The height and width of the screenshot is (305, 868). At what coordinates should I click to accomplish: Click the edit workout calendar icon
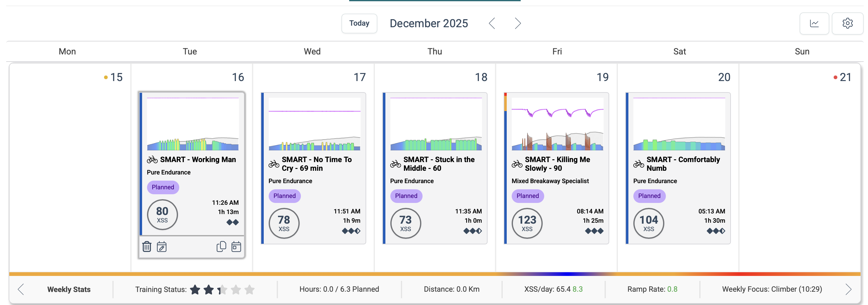[x=162, y=247]
